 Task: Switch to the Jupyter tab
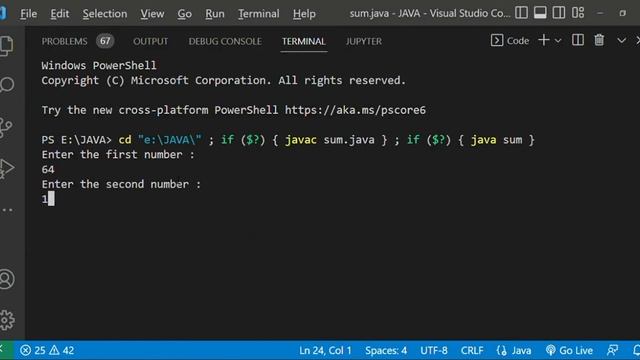364,41
